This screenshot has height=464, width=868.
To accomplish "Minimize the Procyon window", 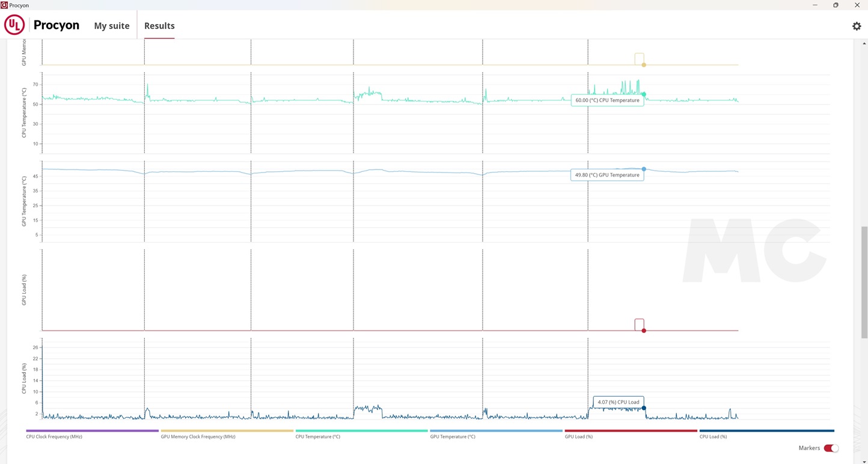I will point(815,5).
